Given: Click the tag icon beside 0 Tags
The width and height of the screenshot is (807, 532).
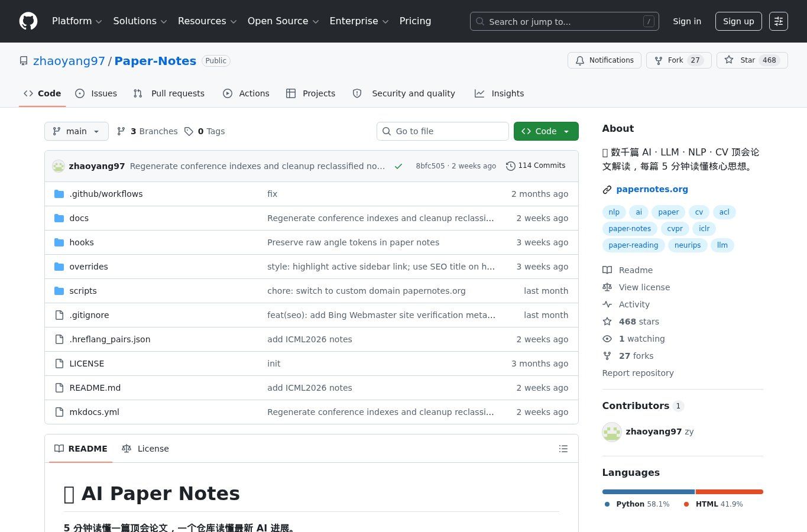Looking at the screenshot, I should click(189, 131).
